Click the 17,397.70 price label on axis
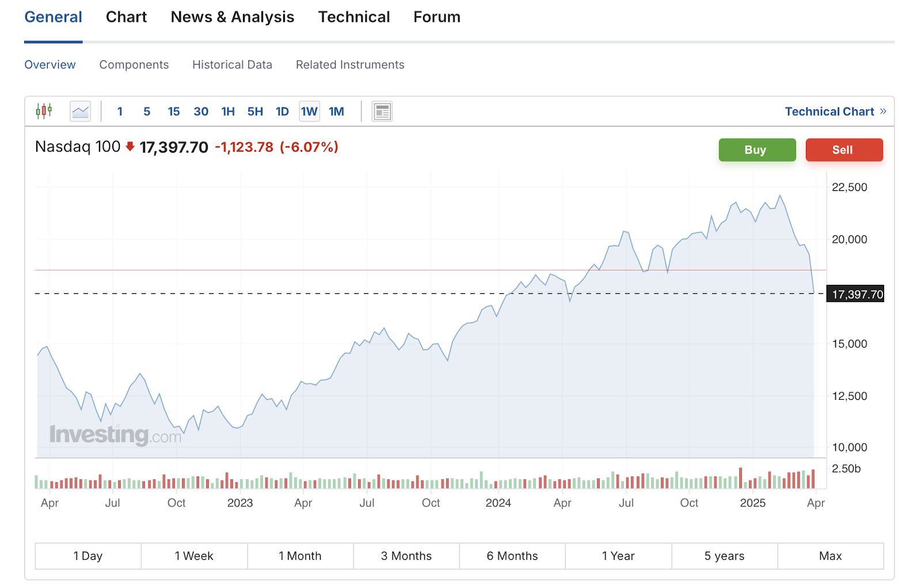This screenshot has height=588, width=921. point(855,294)
